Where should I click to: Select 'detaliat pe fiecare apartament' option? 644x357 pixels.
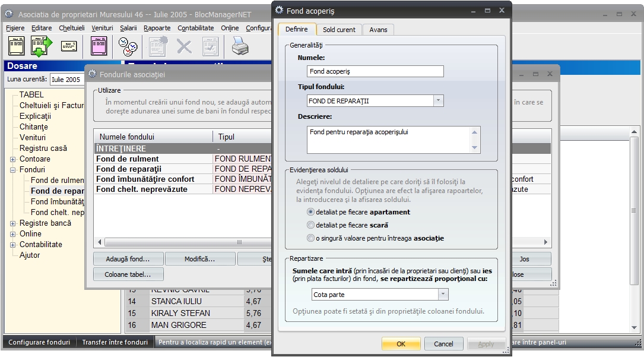pyautogui.click(x=310, y=212)
